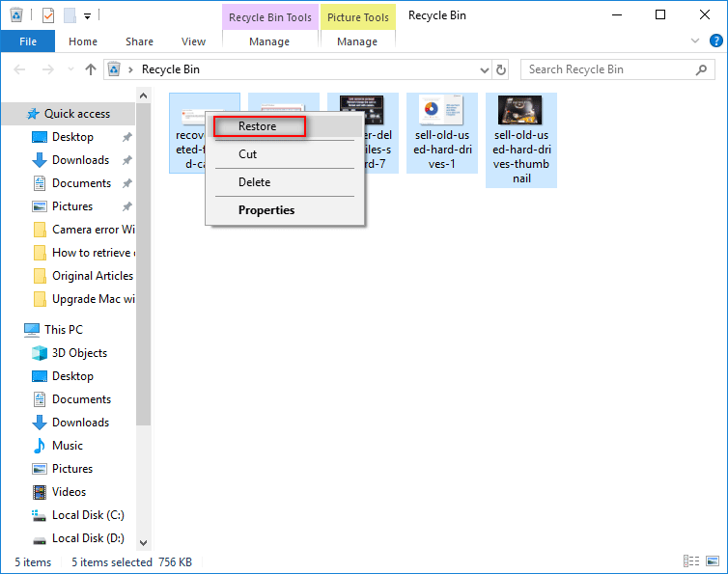Viewport: 728px width, 574px height.
Task: Click the Recycle Bin address bar icon
Action: coord(114,69)
